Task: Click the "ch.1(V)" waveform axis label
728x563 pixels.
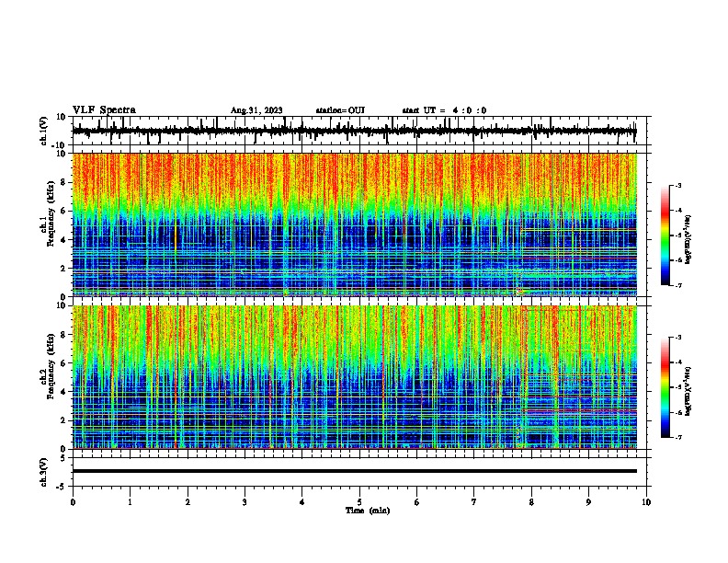Action: click(44, 131)
